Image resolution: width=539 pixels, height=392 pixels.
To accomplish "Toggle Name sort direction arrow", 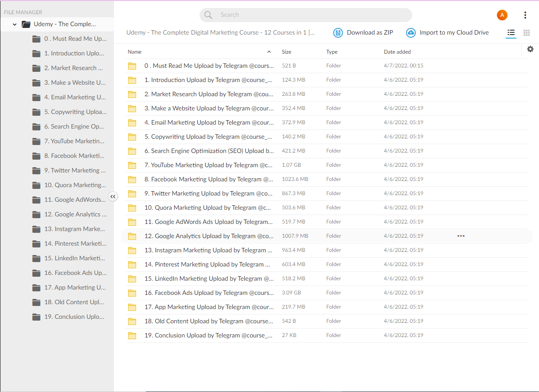I will [269, 52].
